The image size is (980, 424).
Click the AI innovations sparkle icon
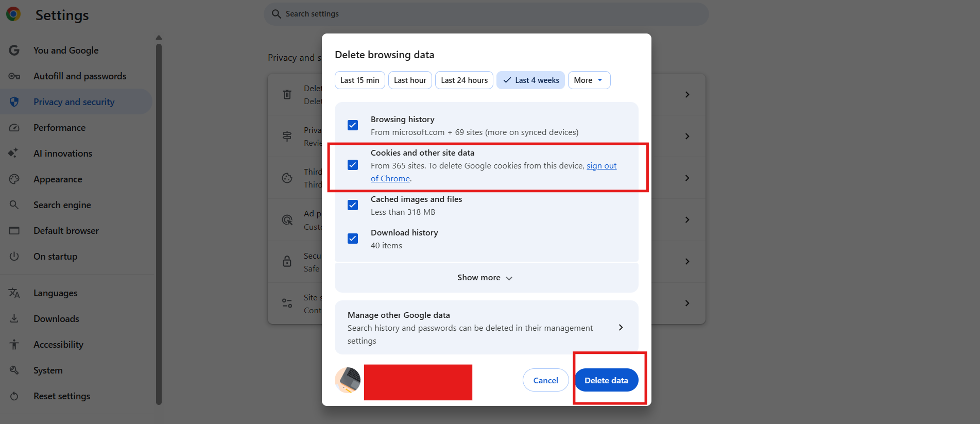click(13, 153)
